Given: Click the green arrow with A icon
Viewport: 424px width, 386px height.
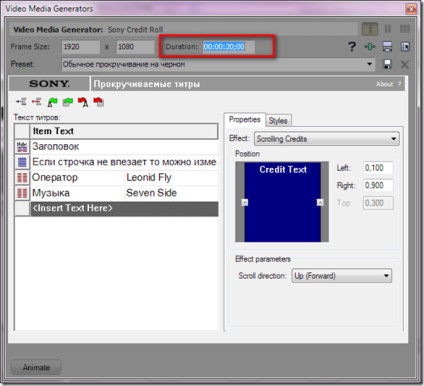Looking at the screenshot, I should (52, 102).
